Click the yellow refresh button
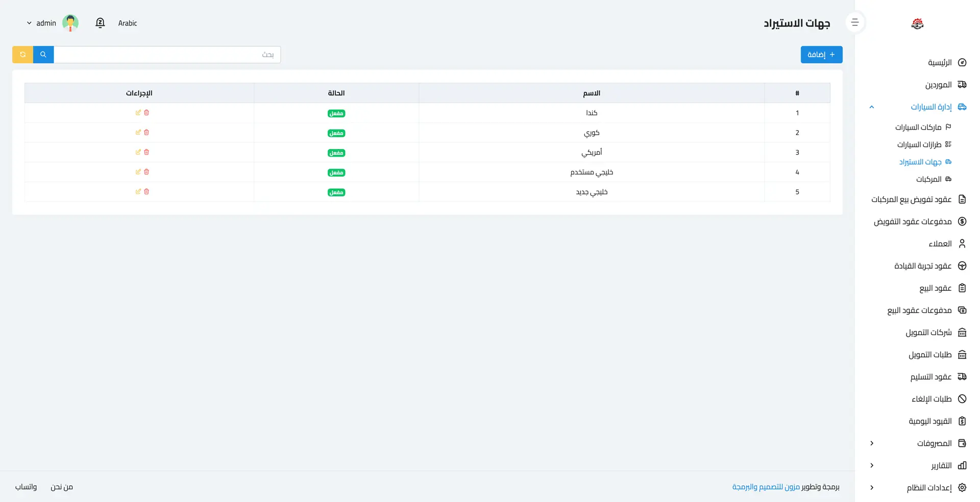 [x=22, y=55]
